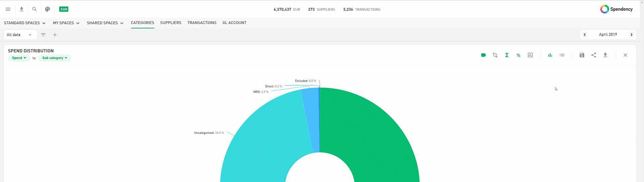This screenshot has height=182, width=644.
Task: Expand the Standard Spaces dropdown
Action: coord(24,23)
